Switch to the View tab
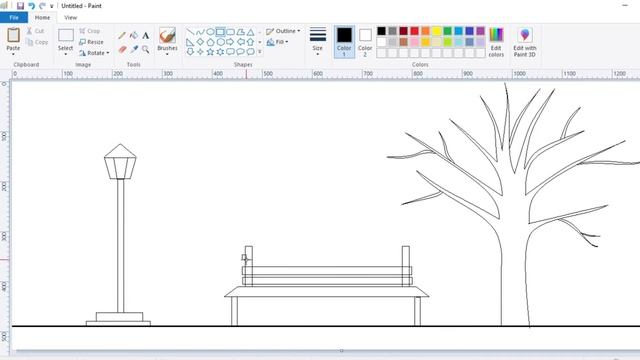The width and height of the screenshot is (640, 360). (x=70, y=18)
